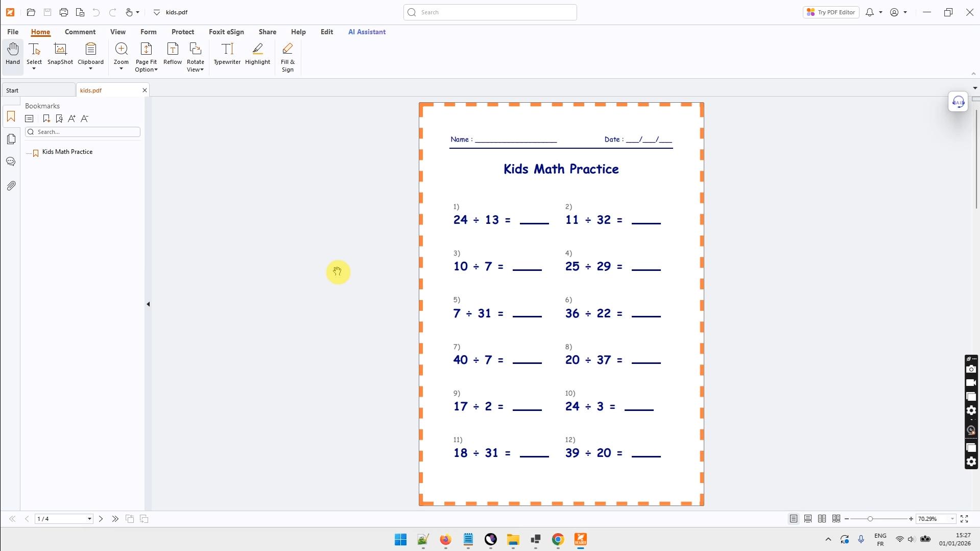980x551 pixels.
Task: Show the Attachments panel
Action: pos(11,186)
